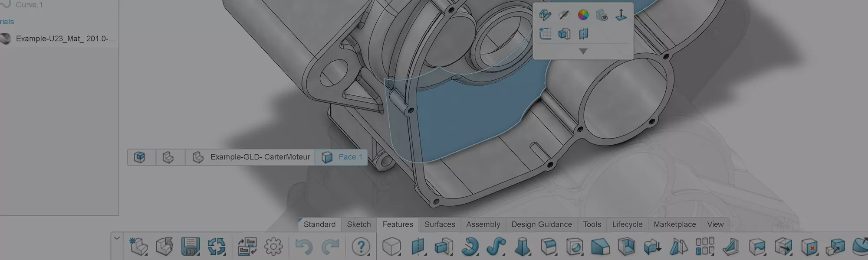Click the first breadcrumb cube icon

(139, 157)
